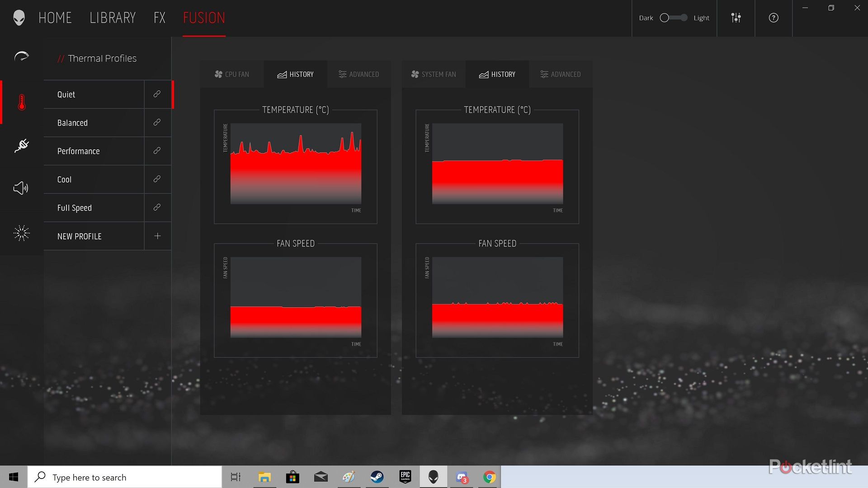Click the Alienware head logo icon
This screenshot has width=868, height=488.
click(x=19, y=18)
